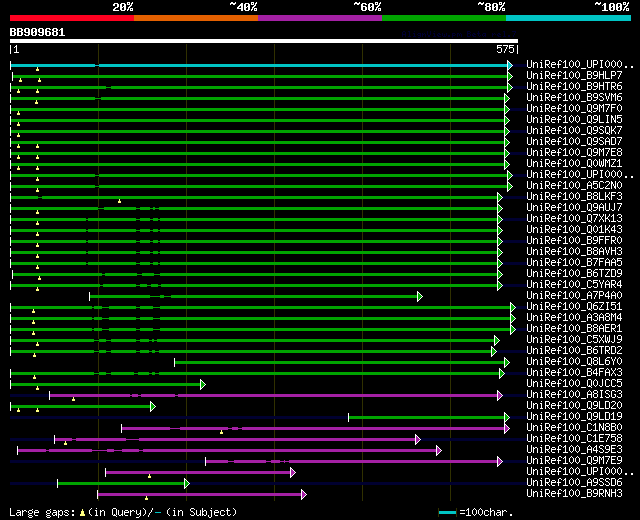
Task: Click the arrowhead ending the UniRef100_A9SSD6 bar
Action: 186,483
